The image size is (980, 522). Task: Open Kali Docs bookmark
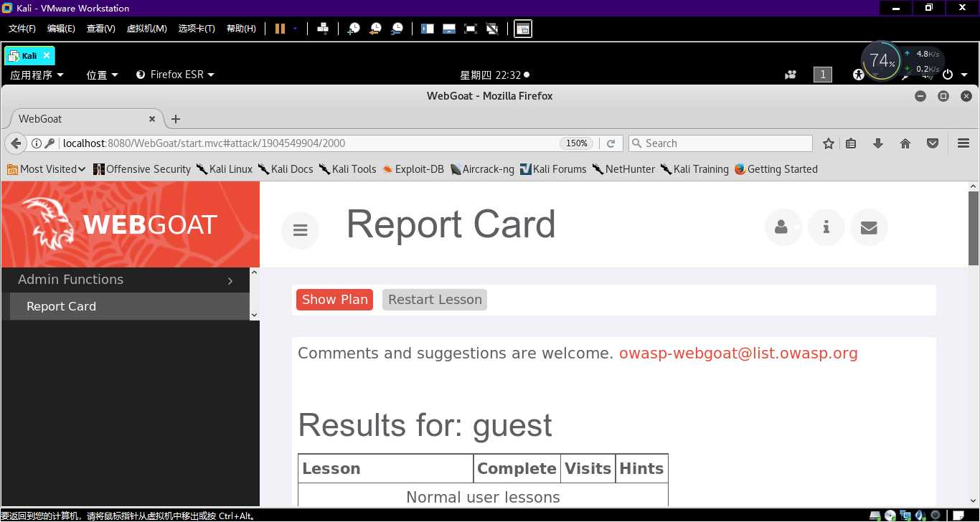pos(286,169)
